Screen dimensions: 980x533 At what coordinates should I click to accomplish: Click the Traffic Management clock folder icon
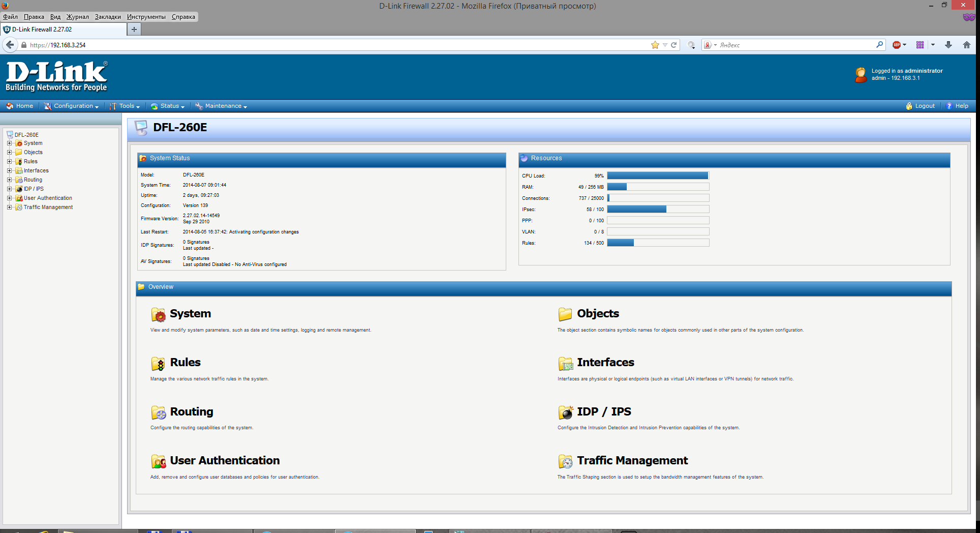click(x=565, y=461)
